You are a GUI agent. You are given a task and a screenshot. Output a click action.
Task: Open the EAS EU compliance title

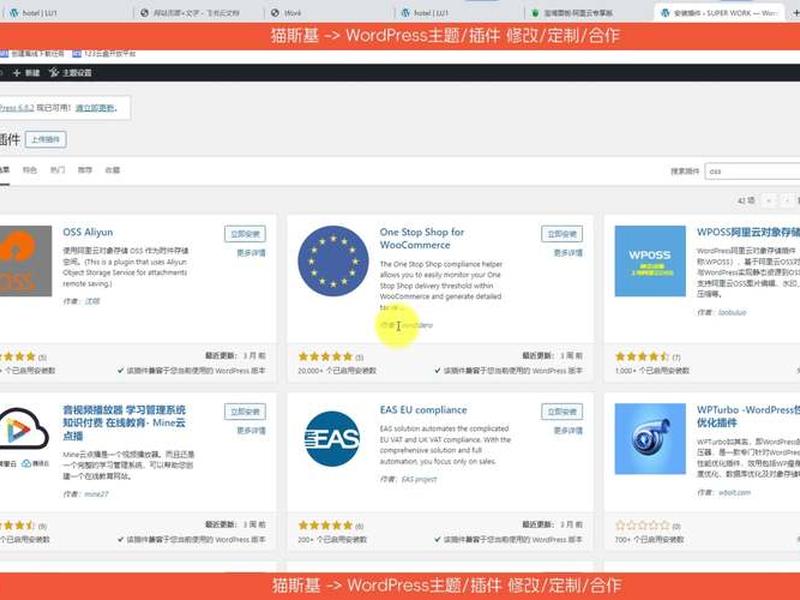[x=423, y=410]
